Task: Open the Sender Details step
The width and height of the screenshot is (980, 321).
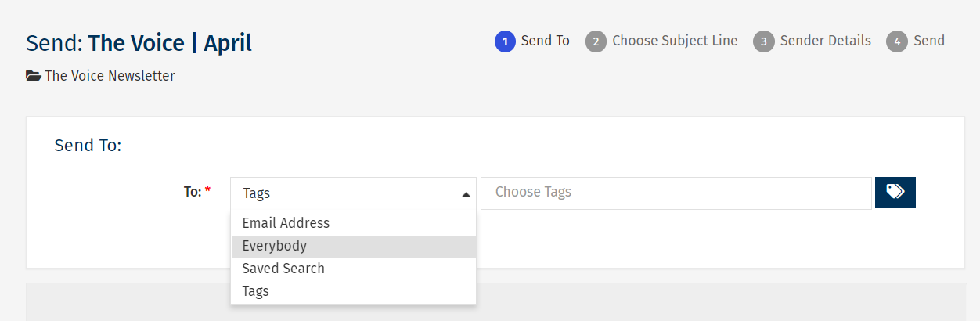Action: (x=825, y=41)
